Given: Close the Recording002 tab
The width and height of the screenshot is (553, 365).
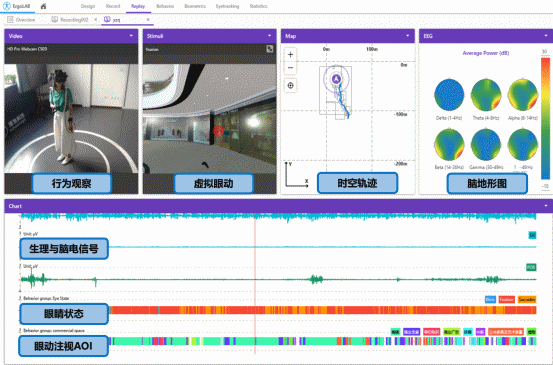Looking at the screenshot, I should [x=96, y=20].
